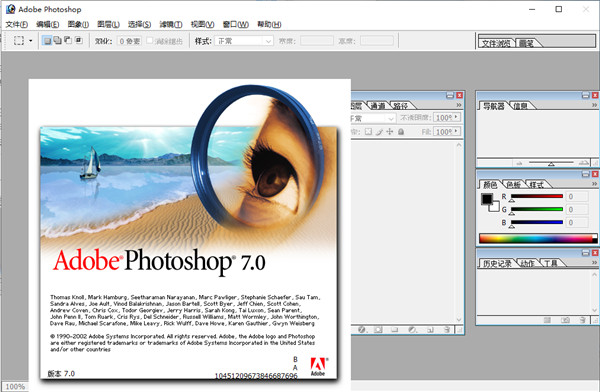Choose the Intersect with Selection mode icon
This screenshot has height=392, width=600.
(x=78, y=40)
